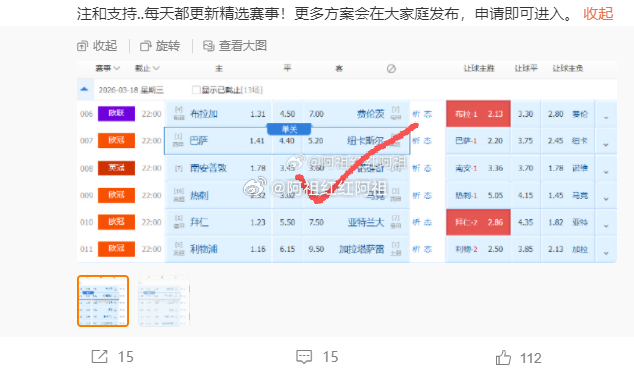Click the 拜仁 team name in row 010
The image size is (634, 375).
(x=199, y=222)
